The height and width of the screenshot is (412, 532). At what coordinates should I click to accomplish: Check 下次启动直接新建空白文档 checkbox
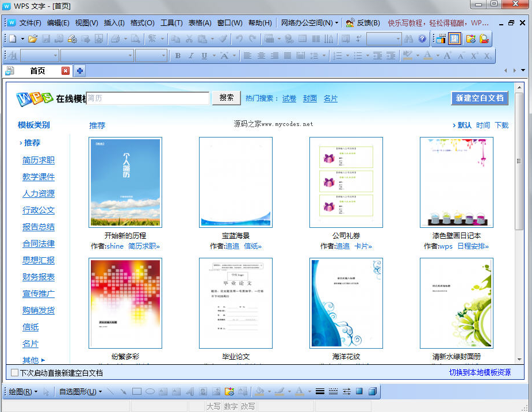point(15,373)
